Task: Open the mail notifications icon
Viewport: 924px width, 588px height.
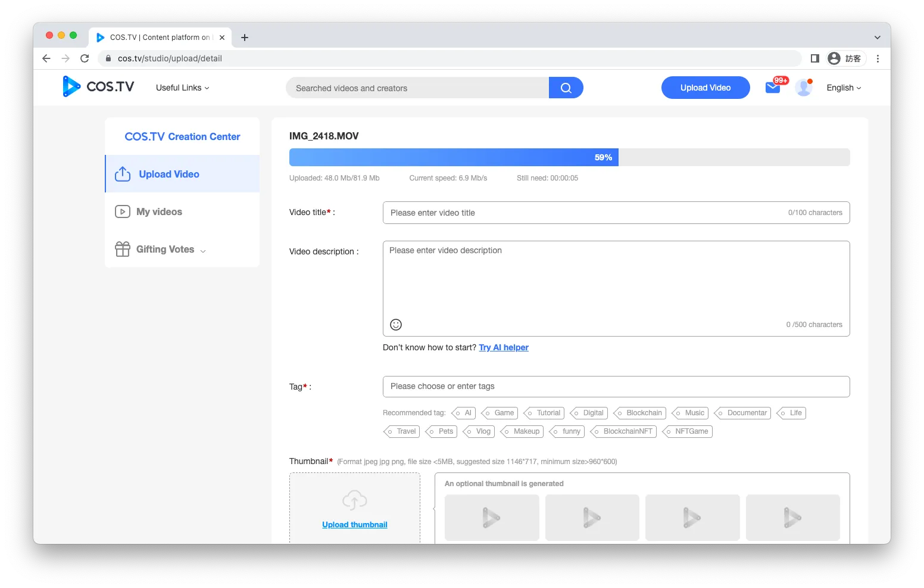Action: point(773,88)
